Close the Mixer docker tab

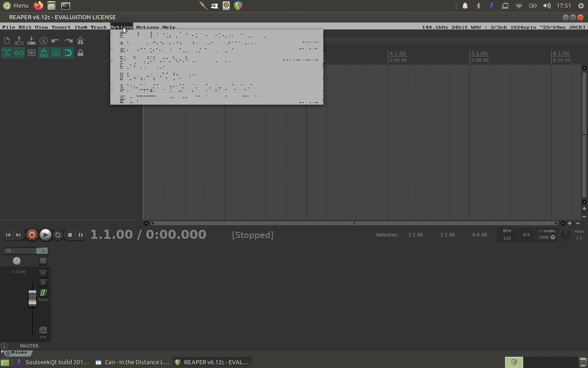pos(8,353)
